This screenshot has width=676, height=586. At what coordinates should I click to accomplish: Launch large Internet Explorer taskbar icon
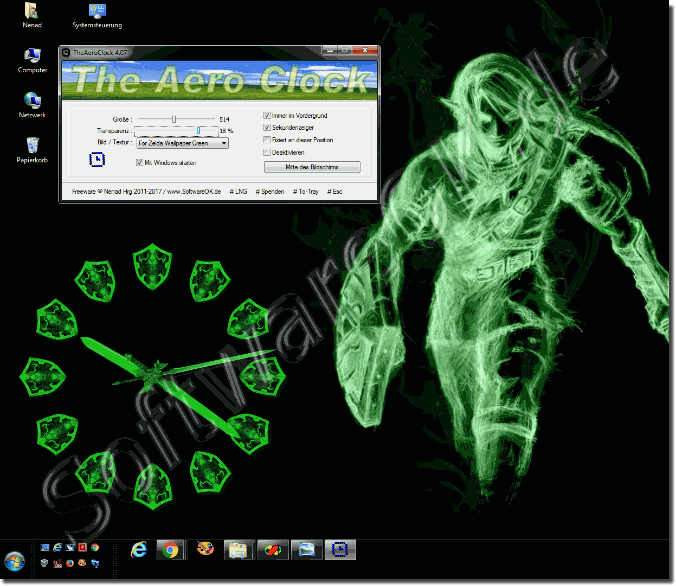tap(139, 550)
